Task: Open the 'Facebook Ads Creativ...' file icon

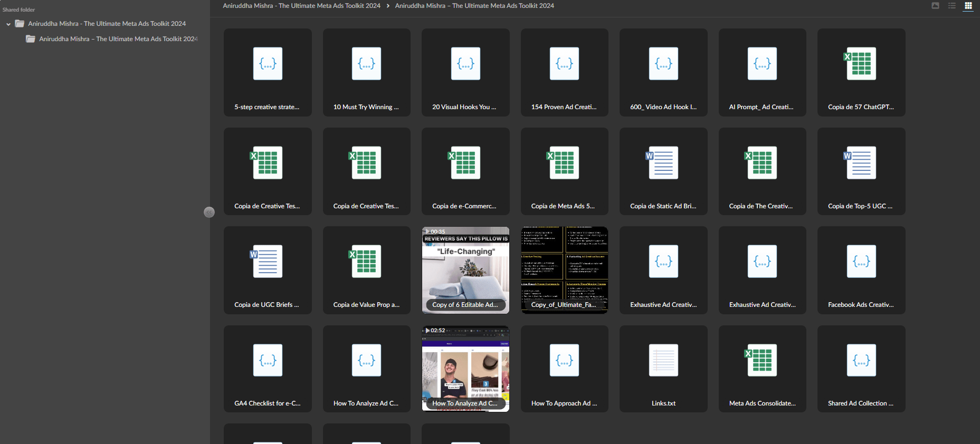Action: 861,262
